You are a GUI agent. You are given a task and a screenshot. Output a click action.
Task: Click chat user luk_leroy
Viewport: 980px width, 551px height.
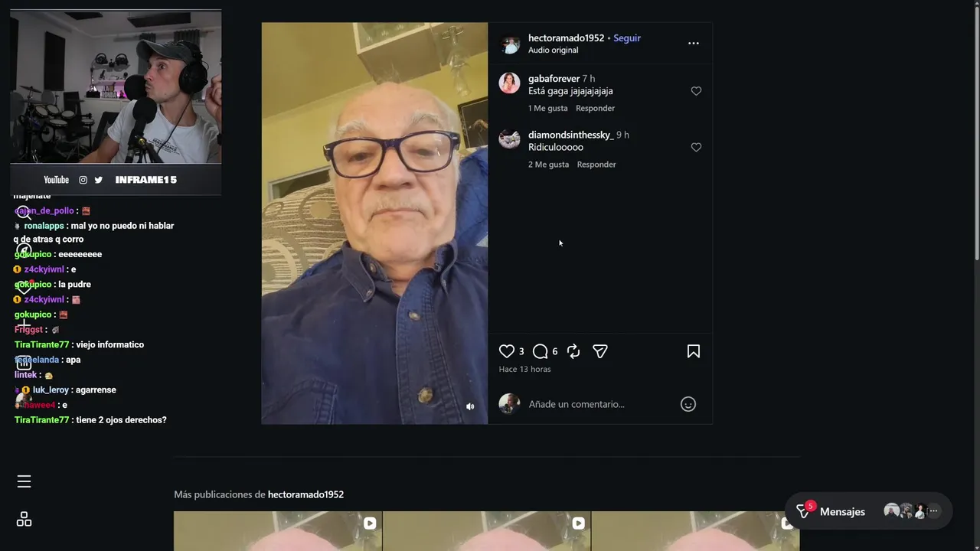(51, 390)
